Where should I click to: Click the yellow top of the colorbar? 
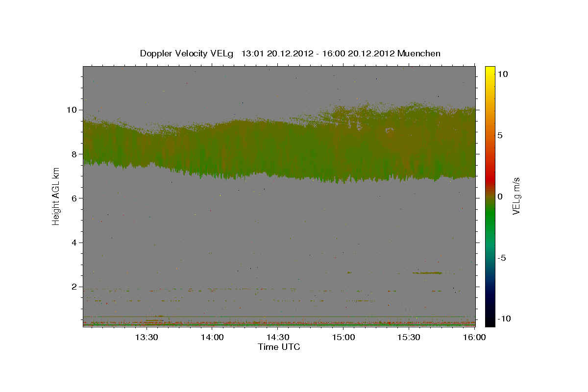490,70
